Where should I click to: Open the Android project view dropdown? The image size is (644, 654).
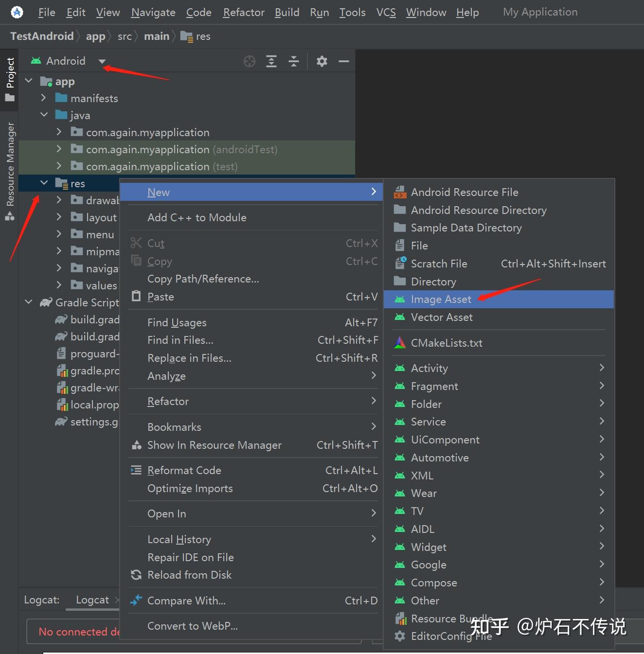click(102, 61)
